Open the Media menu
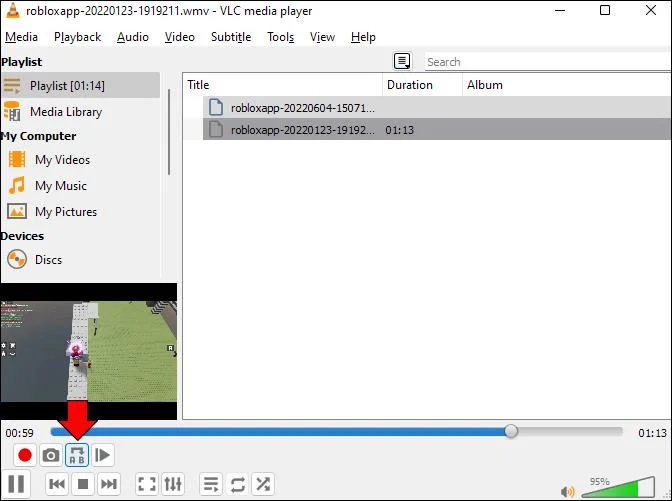This screenshot has height=501, width=672. 21,37
